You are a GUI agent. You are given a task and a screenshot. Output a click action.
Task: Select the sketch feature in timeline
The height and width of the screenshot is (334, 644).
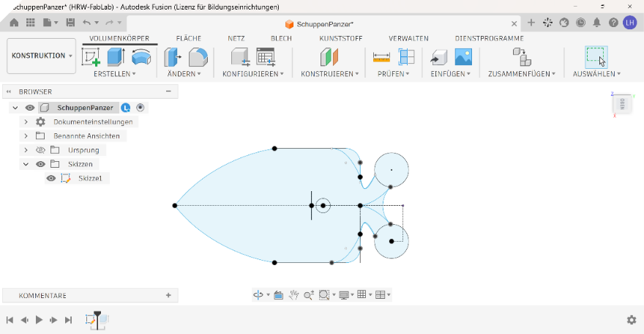90,319
